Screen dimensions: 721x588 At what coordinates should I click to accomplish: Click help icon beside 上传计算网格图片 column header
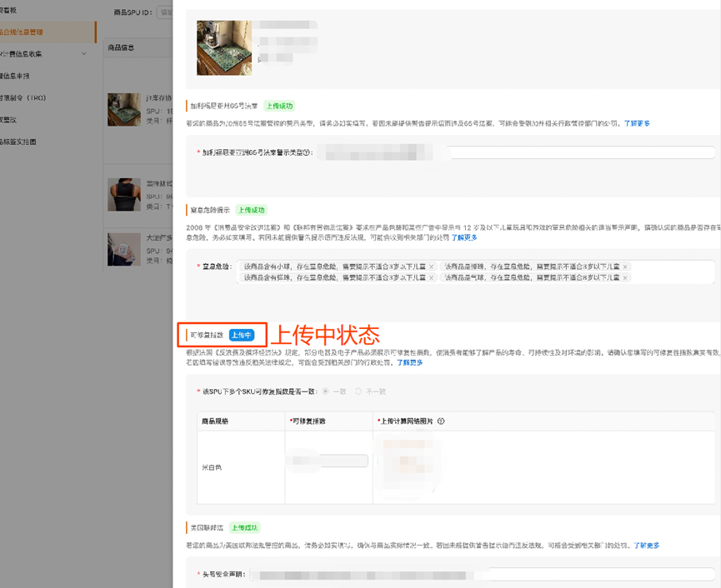point(441,421)
